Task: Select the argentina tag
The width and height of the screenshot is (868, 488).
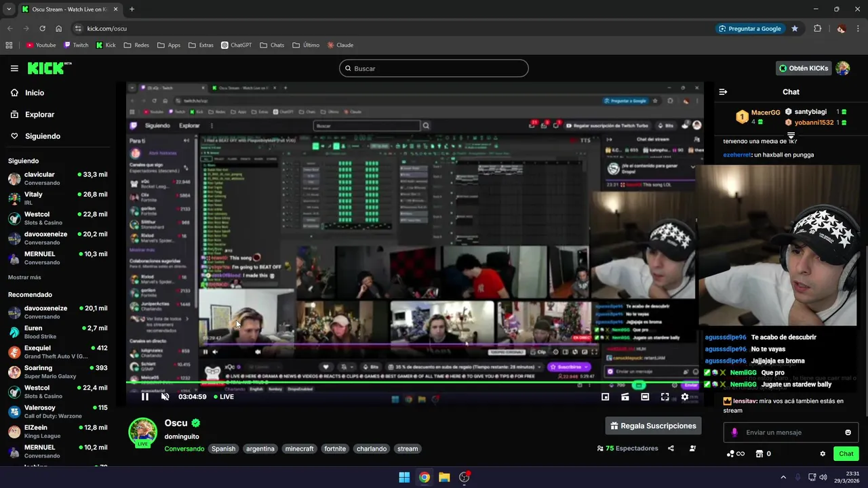Action: click(x=260, y=449)
